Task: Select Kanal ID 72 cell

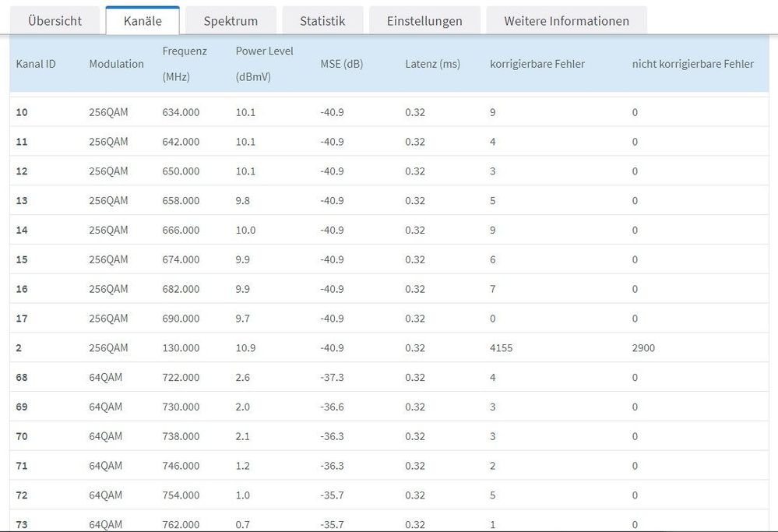Action: click(x=22, y=495)
